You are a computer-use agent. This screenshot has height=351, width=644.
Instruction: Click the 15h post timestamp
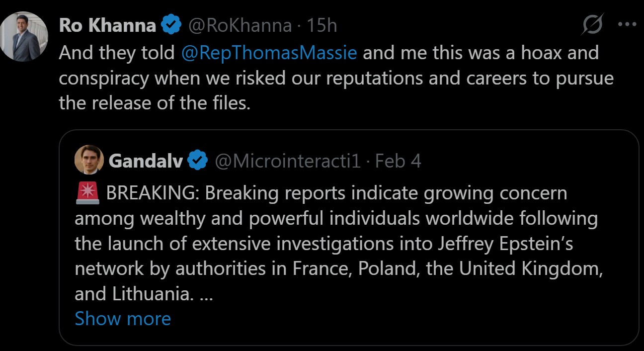(322, 26)
